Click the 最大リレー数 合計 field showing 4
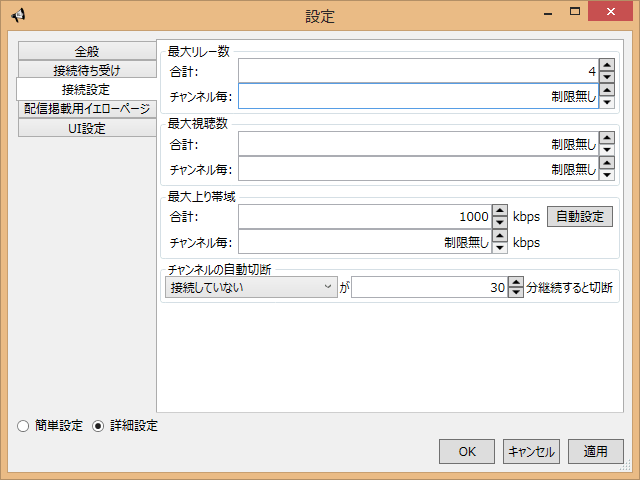The image size is (640, 480). [419, 71]
